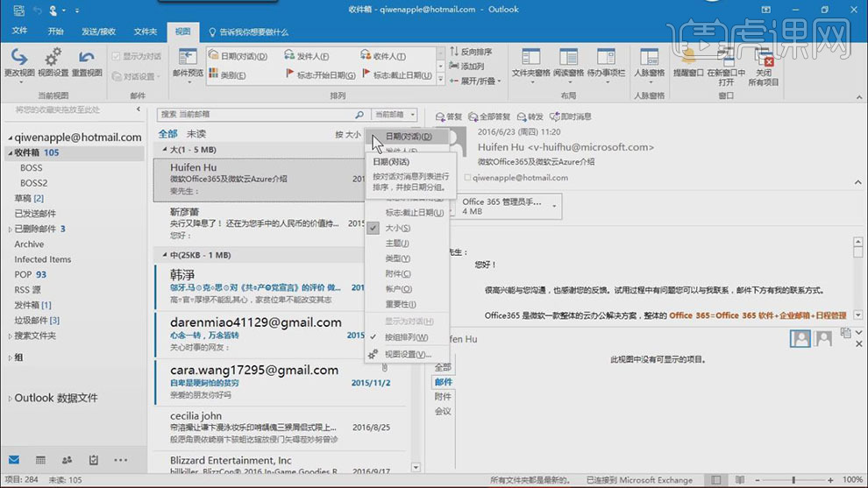Open the 垃圾邮件 [3] folder

[37, 321]
